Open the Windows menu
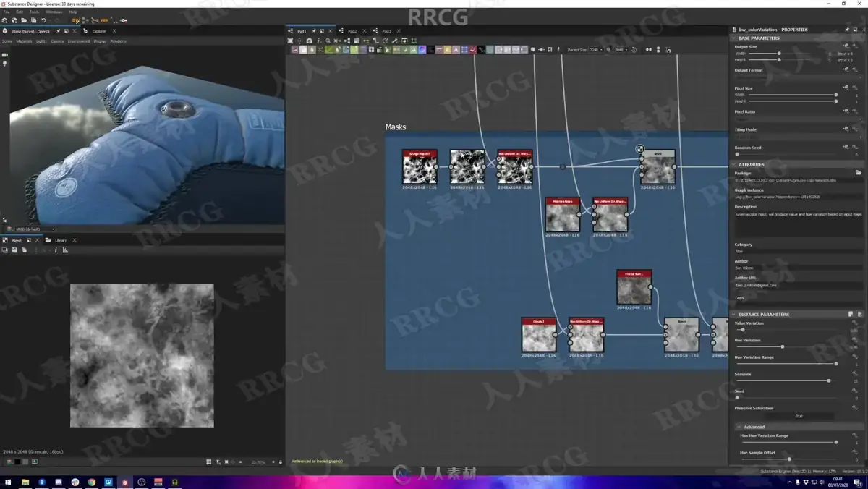This screenshot has height=489, width=868. coord(54,12)
